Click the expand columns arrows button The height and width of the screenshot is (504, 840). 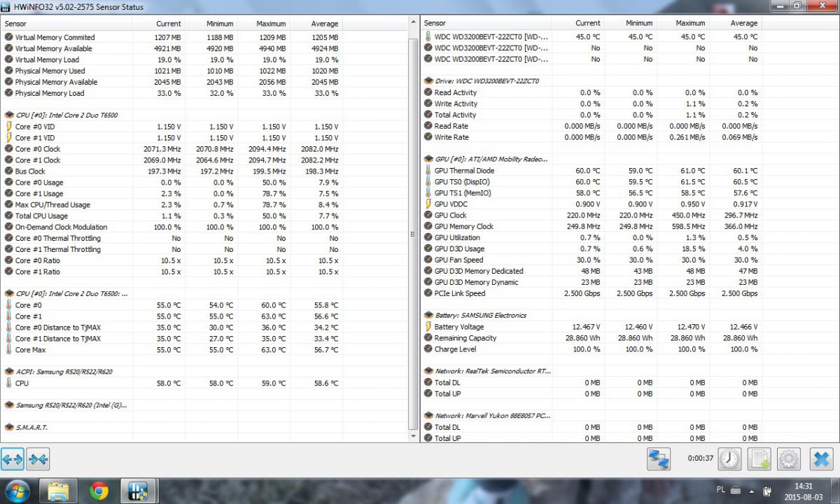[x=13, y=459]
